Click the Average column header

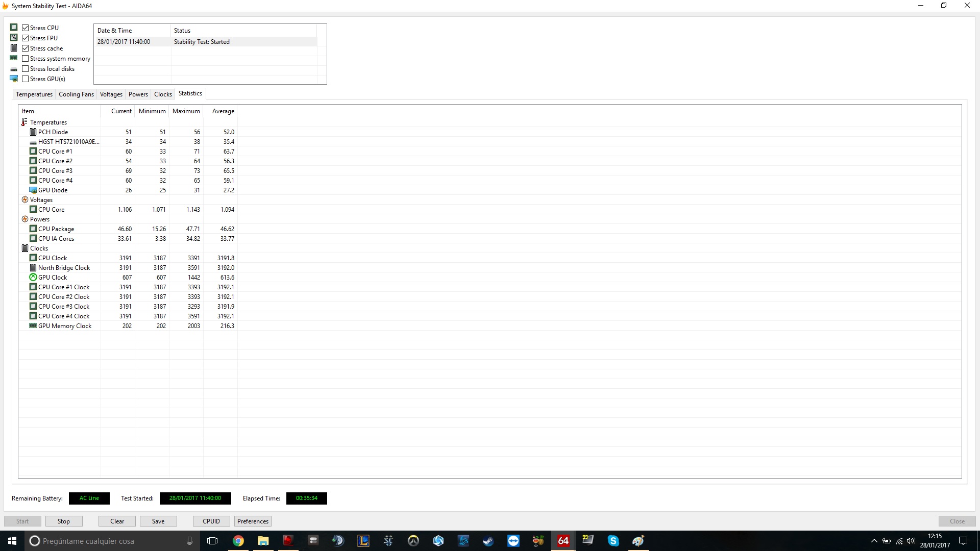click(220, 111)
